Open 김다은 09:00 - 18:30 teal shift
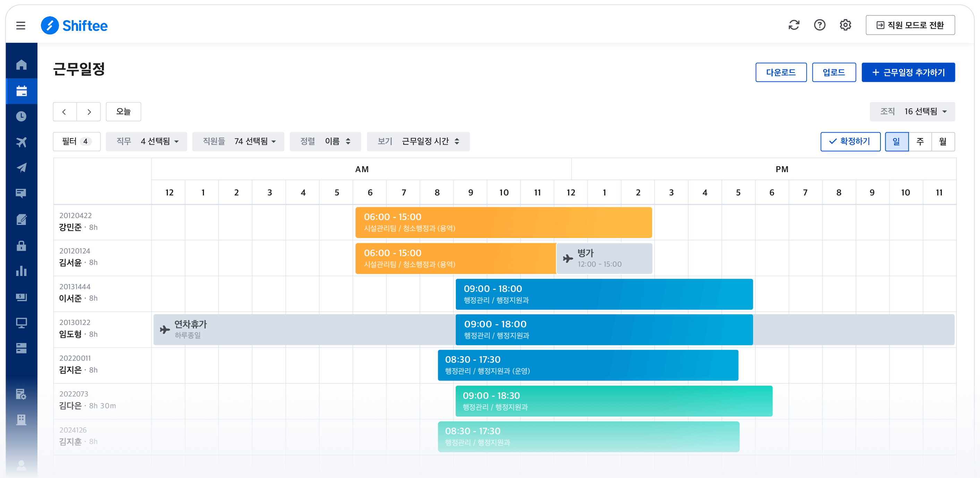Image resolution: width=980 pixels, height=478 pixels. [x=614, y=401]
